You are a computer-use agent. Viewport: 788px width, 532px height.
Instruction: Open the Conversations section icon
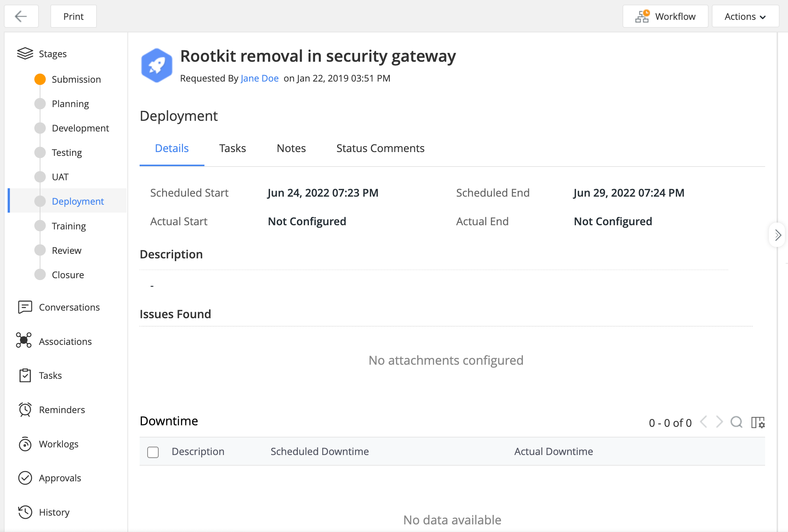(x=25, y=307)
